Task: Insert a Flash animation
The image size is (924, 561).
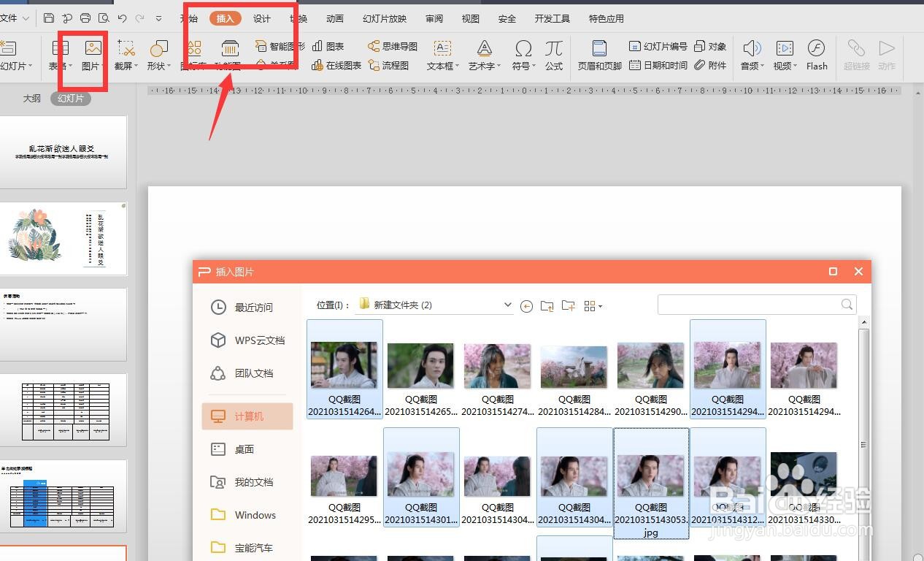Action: [817, 56]
